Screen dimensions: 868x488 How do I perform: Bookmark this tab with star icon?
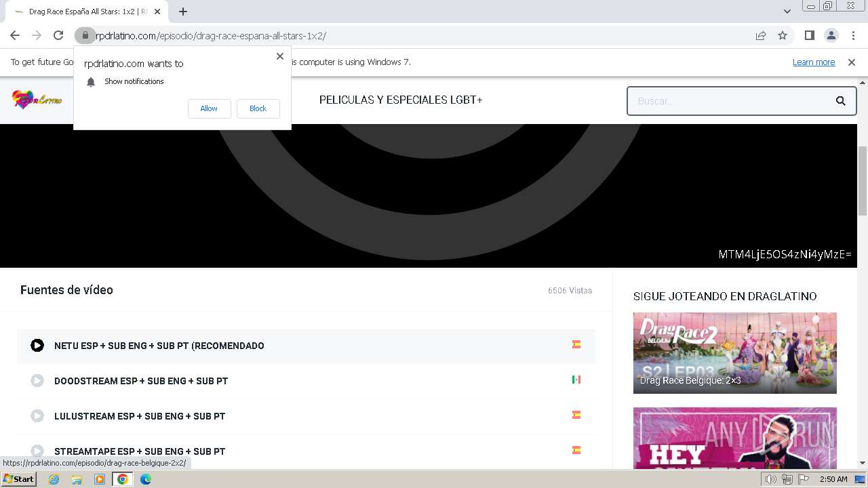coord(783,35)
